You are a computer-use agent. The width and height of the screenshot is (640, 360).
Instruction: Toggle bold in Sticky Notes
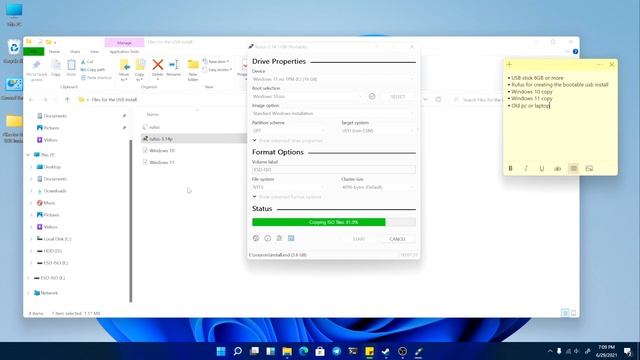[x=510, y=168]
